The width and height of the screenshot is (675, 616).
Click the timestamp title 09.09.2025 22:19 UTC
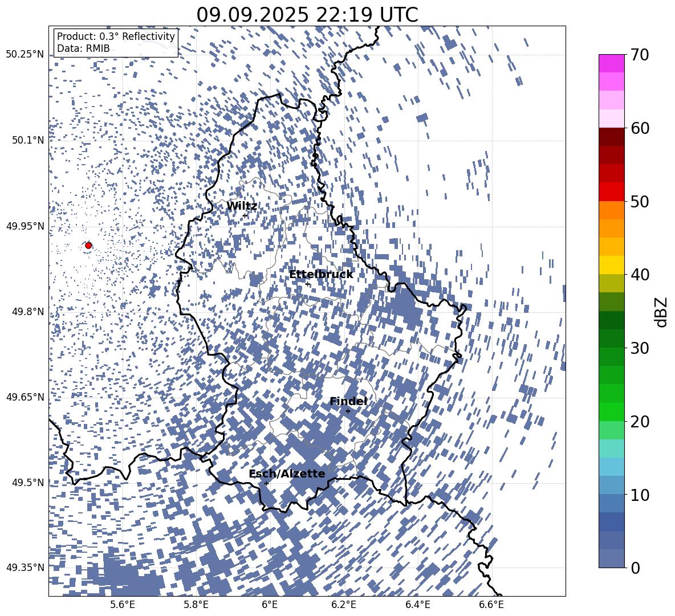click(307, 15)
